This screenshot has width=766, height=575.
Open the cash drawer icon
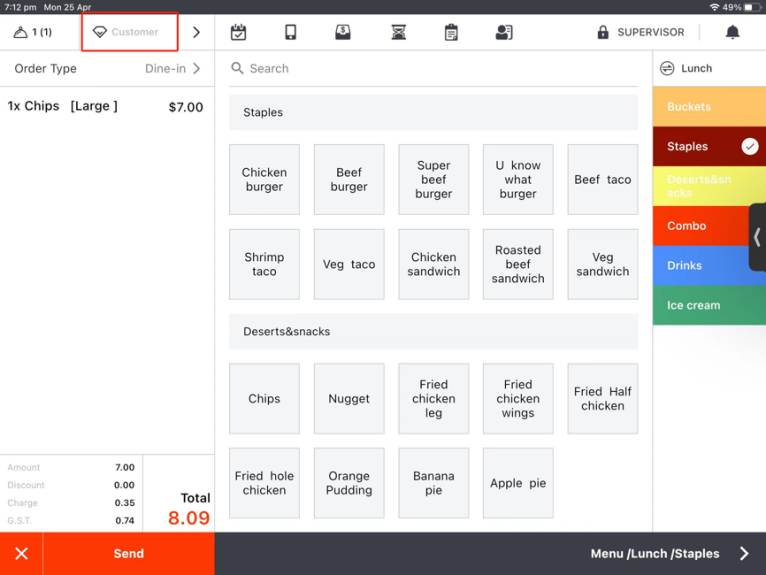coord(343,32)
